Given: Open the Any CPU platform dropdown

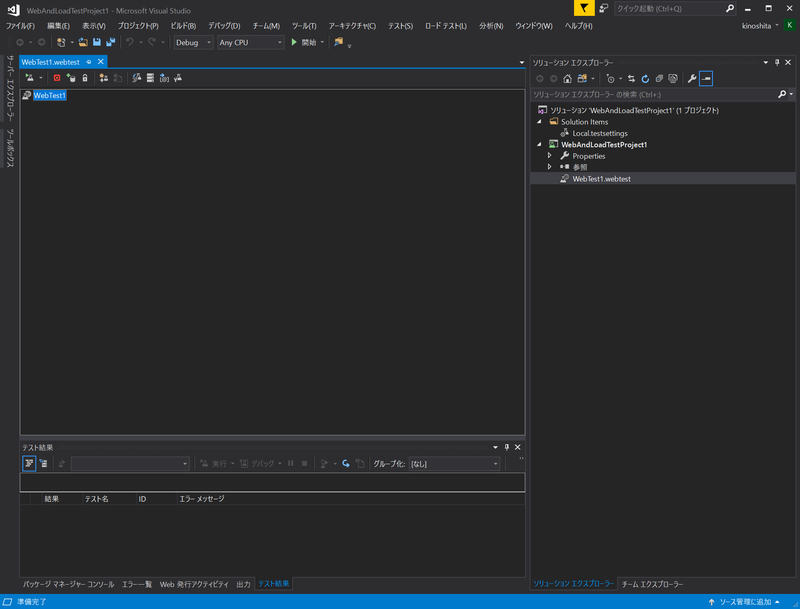Looking at the screenshot, I should [251, 42].
